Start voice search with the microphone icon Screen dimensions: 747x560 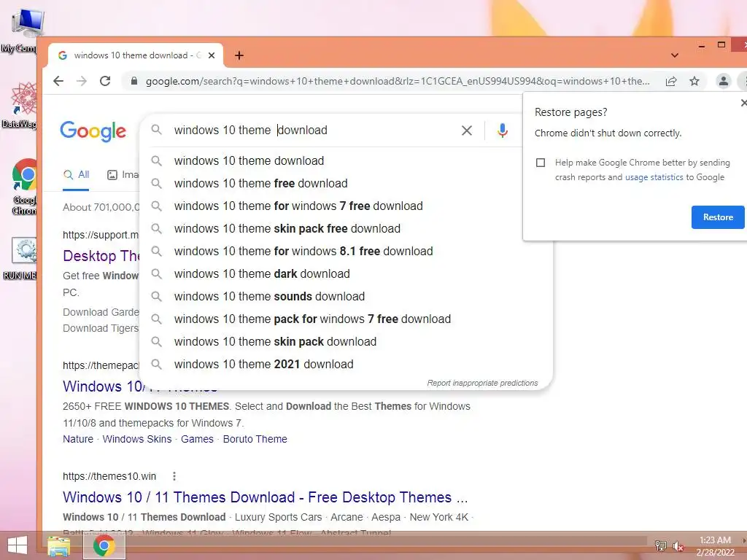coord(502,130)
